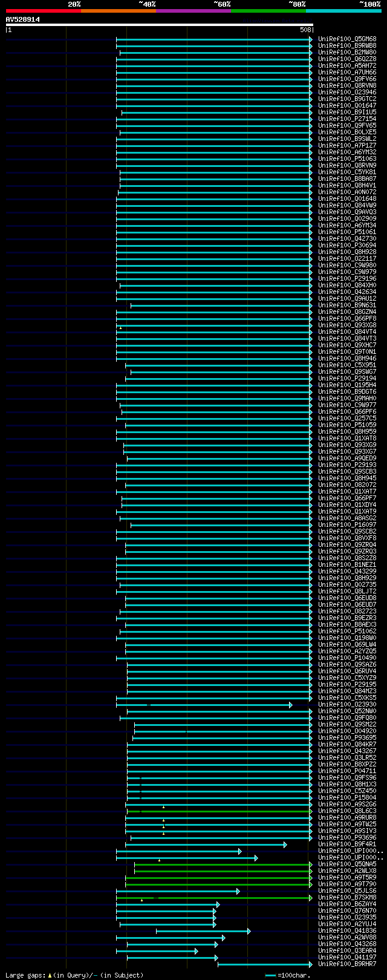Screen dimensions: 387x980
Task: Open hit UniRef100_B9F4R1
Action: pos(347,844)
